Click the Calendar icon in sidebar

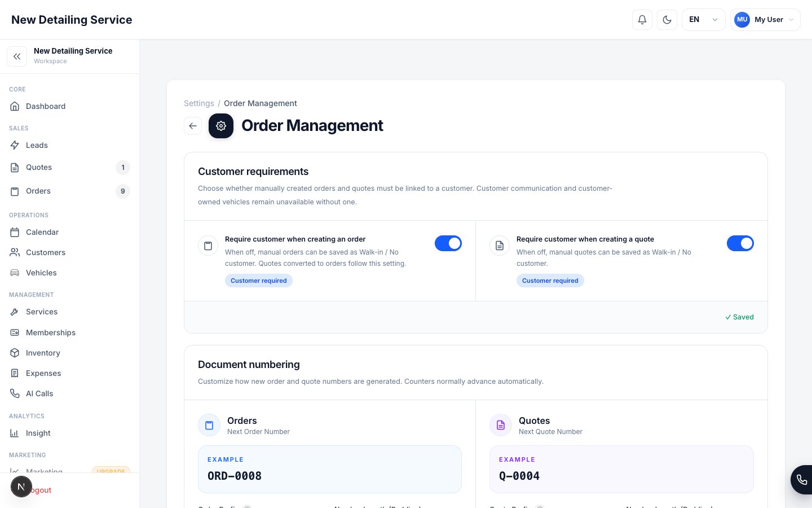pos(15,232)
